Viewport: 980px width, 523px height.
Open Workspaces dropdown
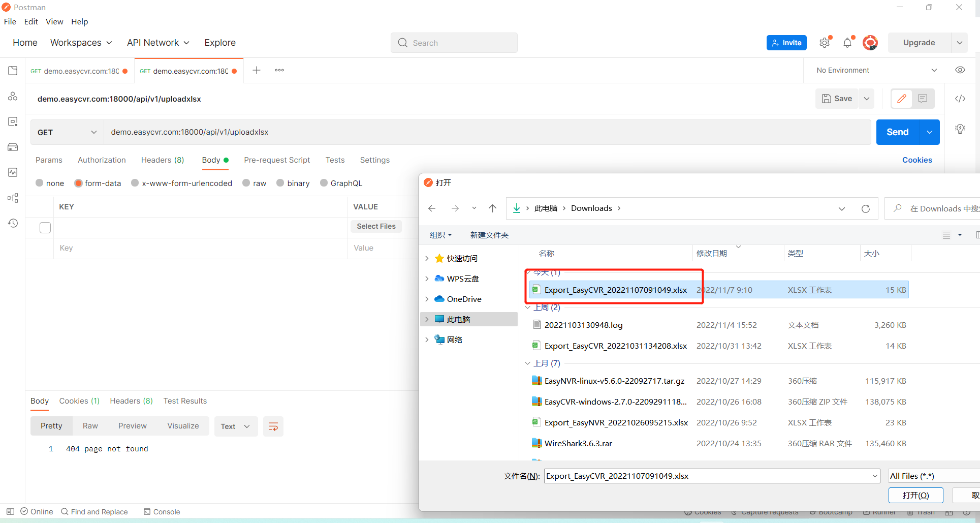pos(81,43)
